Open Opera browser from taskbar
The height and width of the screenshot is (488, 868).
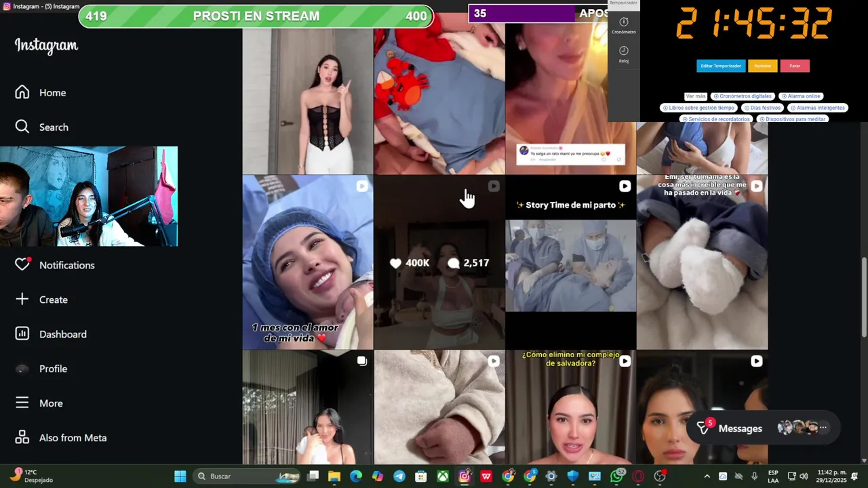click(638, 476)
